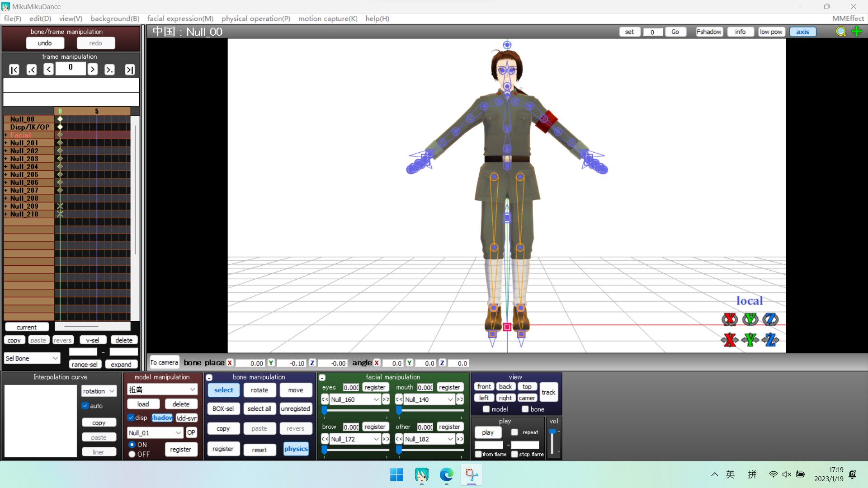Previous brow morph arrow button
The height and width of the screenshot is (488, 868).
pos(325,439)
